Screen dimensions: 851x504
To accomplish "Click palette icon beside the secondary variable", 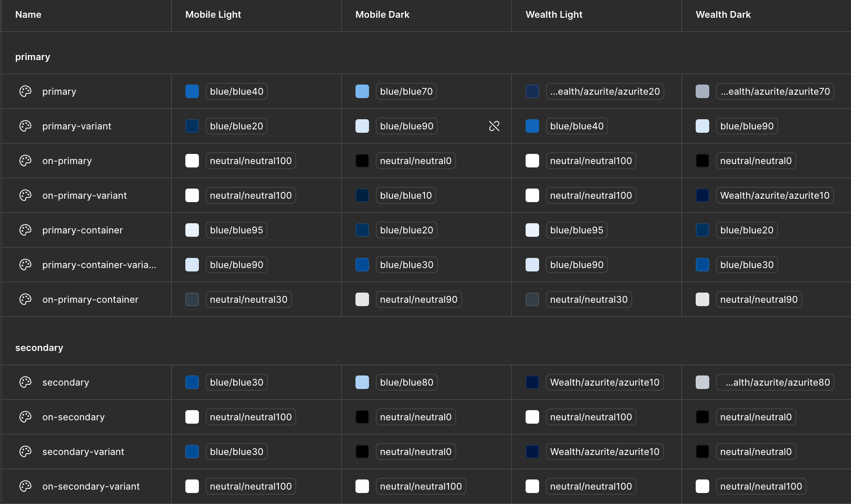I will click(x=25, y=382).
